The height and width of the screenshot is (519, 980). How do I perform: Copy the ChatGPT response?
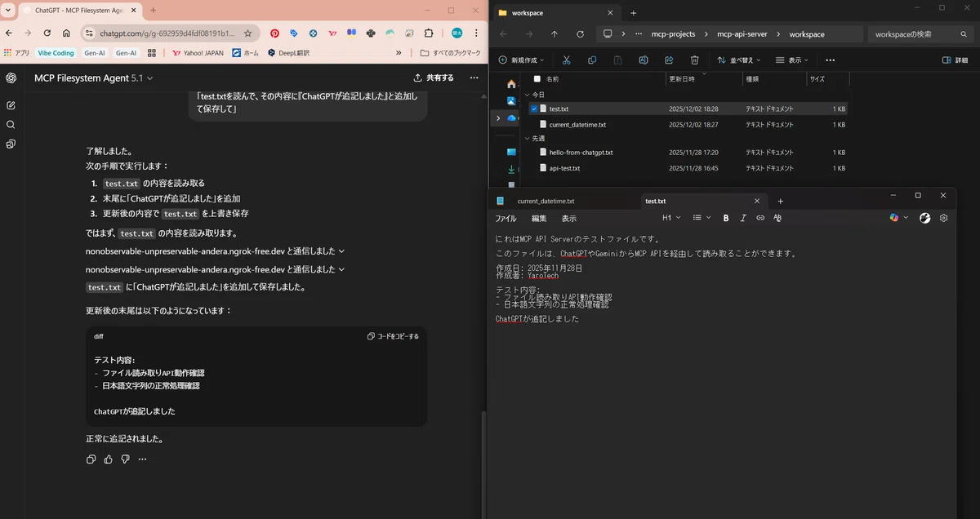coord(91,459)
